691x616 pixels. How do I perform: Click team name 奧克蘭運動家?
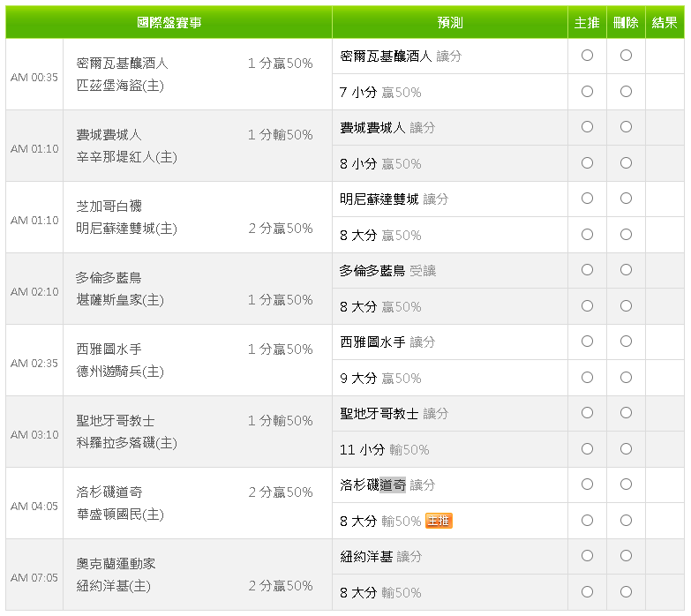point(116,564)
